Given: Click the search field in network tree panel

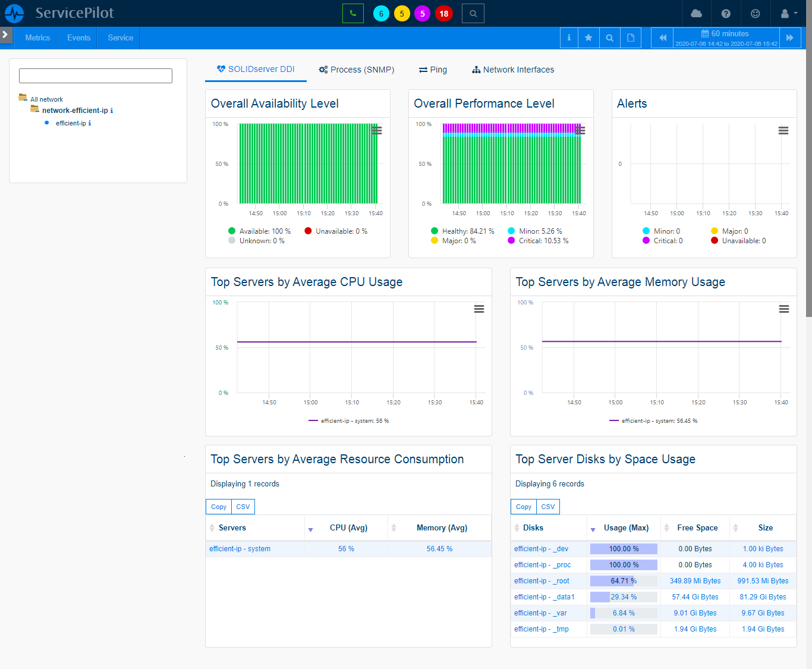Looking at the screenshot, I should click(x=96, y=76).
